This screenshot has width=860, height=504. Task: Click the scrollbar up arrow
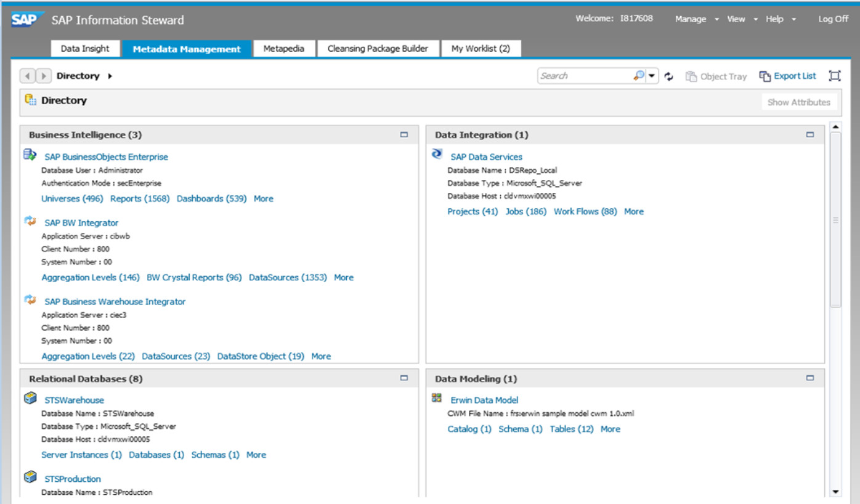coord(835,127)
